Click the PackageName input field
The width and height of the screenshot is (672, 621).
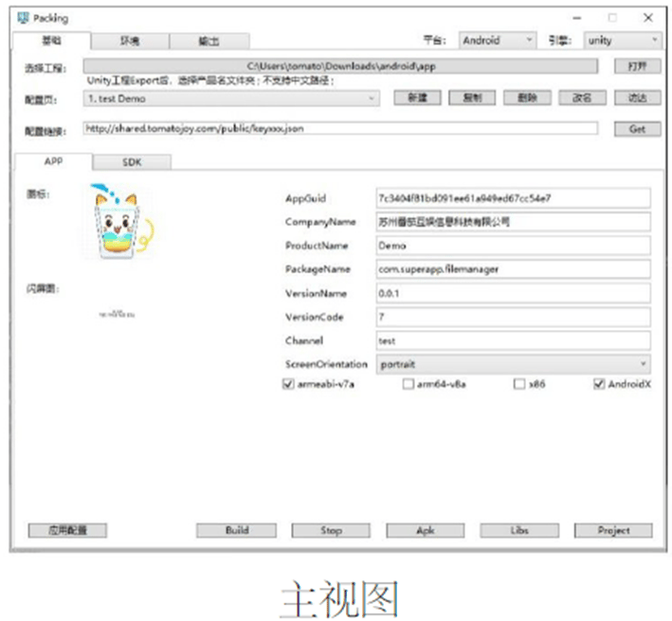tap(513, 269)
